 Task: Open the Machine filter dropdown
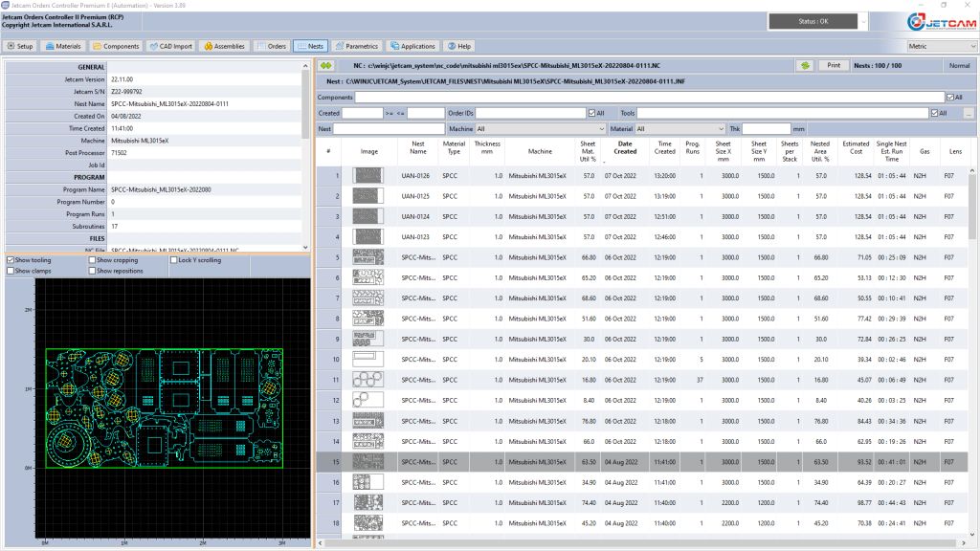[x=541, y=129]
